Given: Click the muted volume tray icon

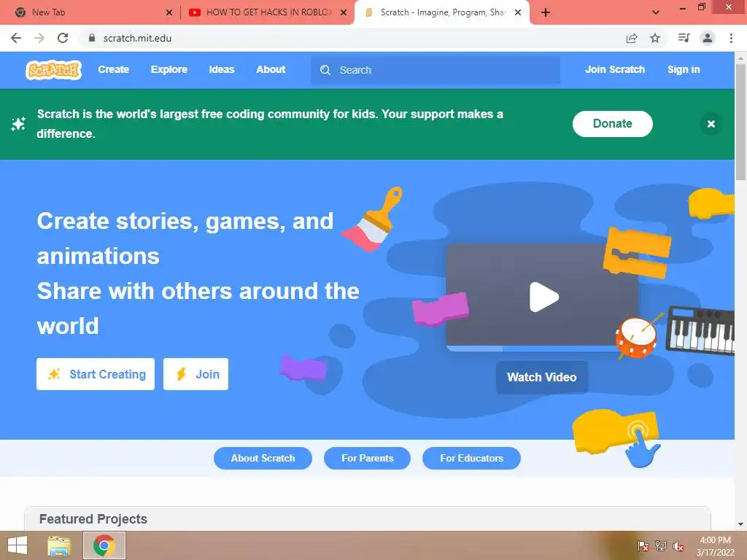Looking at the screenshot, I should tap(678, 546).
